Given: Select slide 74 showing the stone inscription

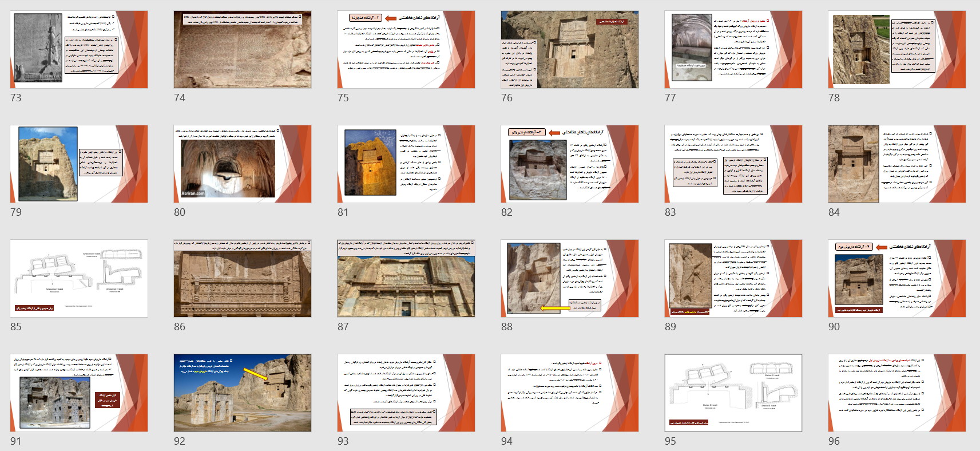Looking at the screenshot, I should point(243,49).
